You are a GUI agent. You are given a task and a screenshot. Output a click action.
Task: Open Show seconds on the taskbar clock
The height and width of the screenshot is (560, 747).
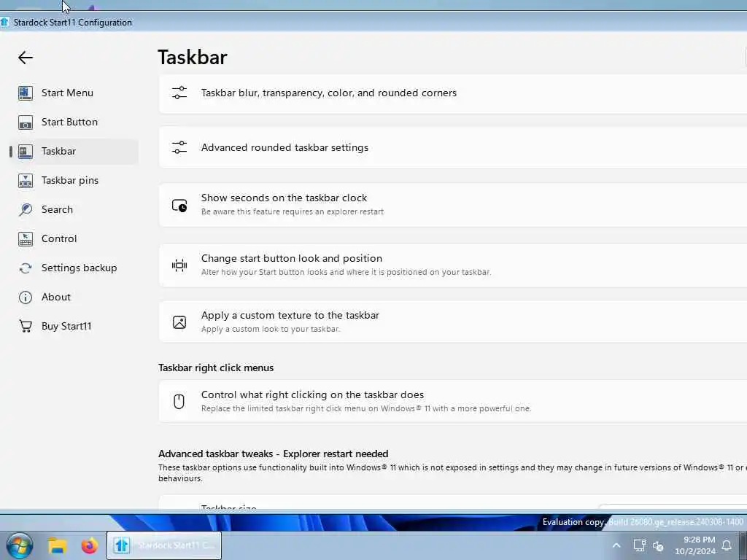point(452,205)
